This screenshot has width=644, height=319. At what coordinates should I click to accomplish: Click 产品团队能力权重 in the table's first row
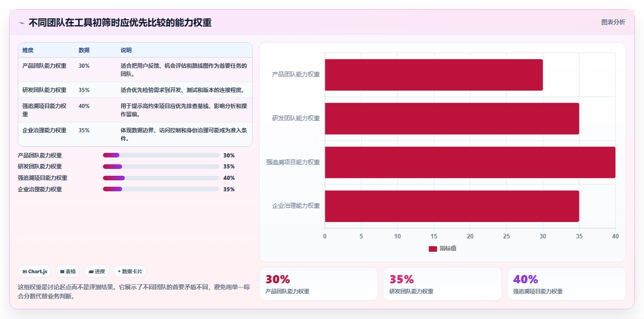44,66
